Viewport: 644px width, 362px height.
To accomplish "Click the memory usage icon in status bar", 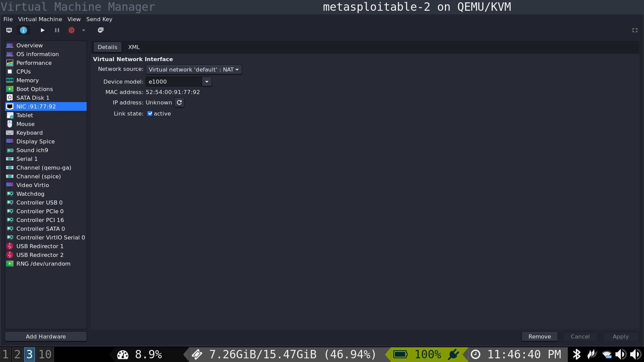I will pyautogui.click(x=197, y=354).
